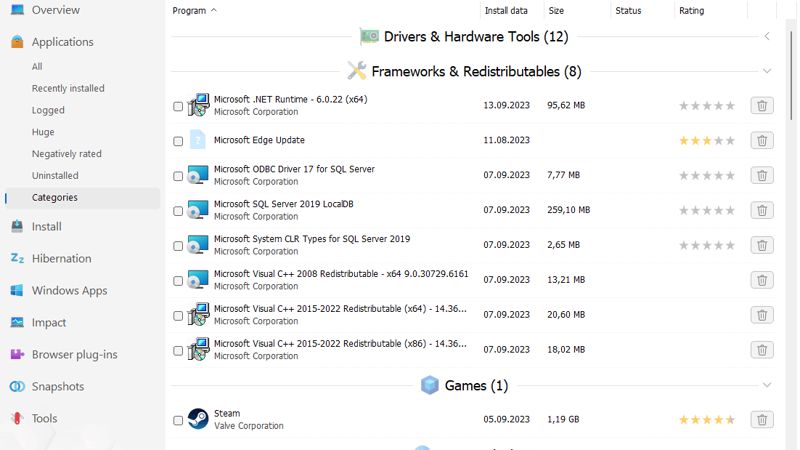The height and width of the screenshot is (450, 800).
Task: Click the Browser plug-ins puzzle icon
Action: [17, 355]
